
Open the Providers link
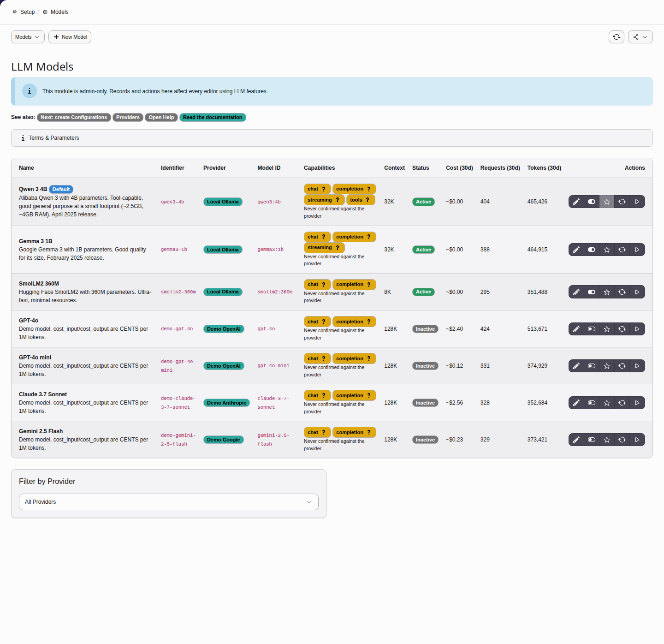point(128,117)
